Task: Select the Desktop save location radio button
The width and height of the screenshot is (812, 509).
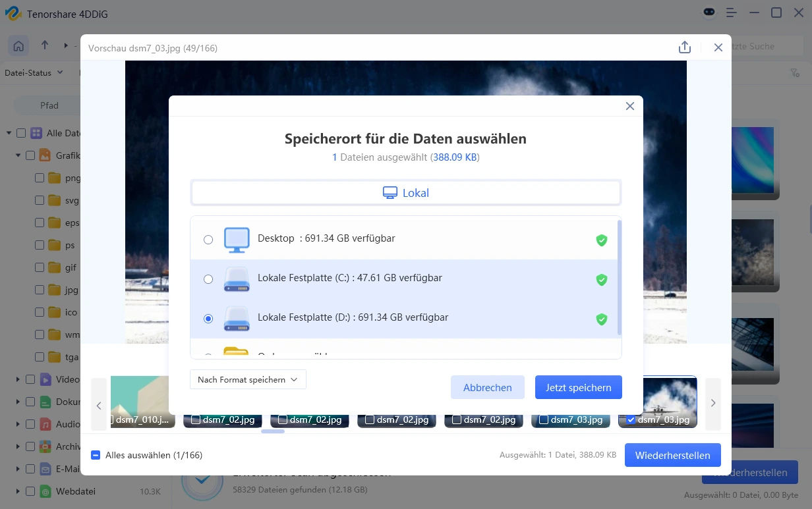Action: 208,240
